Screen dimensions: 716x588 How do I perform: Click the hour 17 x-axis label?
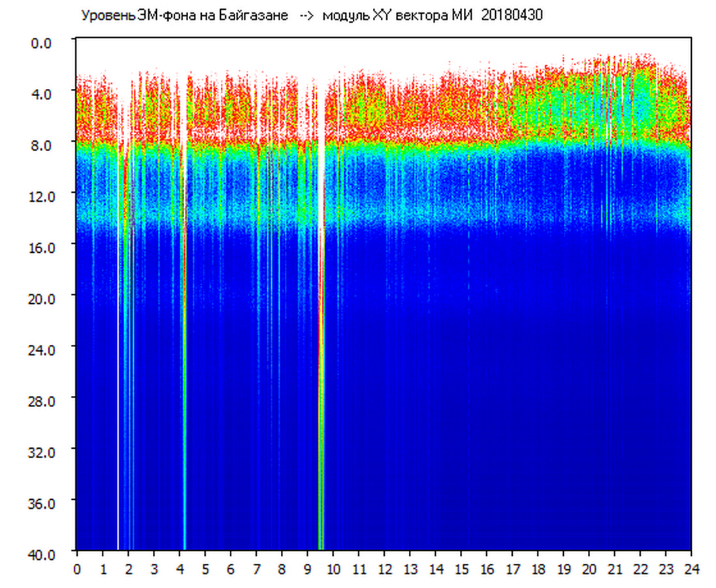click(513, 569)
